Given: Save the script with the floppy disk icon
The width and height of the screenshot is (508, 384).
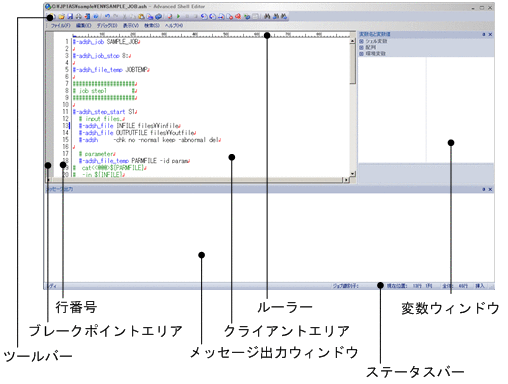Looking at the screenshot, I should (x=70, y=16).
